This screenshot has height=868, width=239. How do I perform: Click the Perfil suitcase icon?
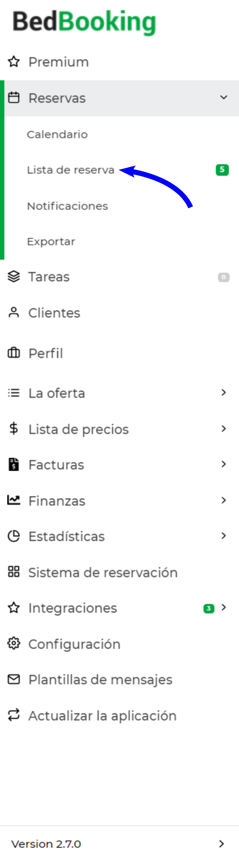click(14, 353)
